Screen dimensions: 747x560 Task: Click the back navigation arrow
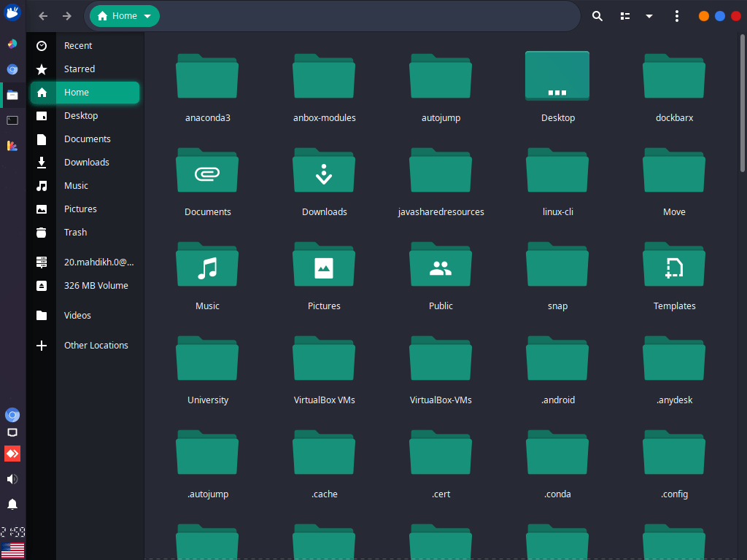coord(42,15)
